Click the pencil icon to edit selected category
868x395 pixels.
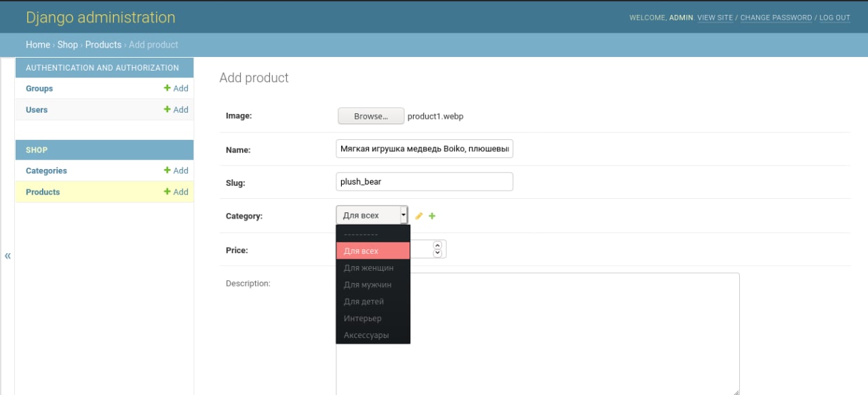[x=419, y=216]
